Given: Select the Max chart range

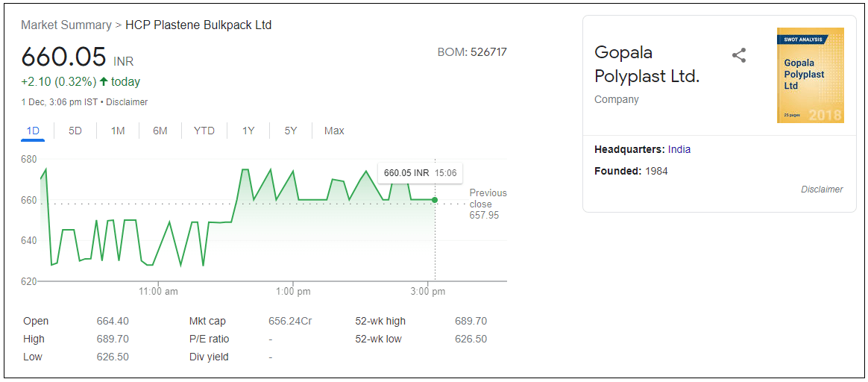Looking at the screenshot, I should point(334,131).
